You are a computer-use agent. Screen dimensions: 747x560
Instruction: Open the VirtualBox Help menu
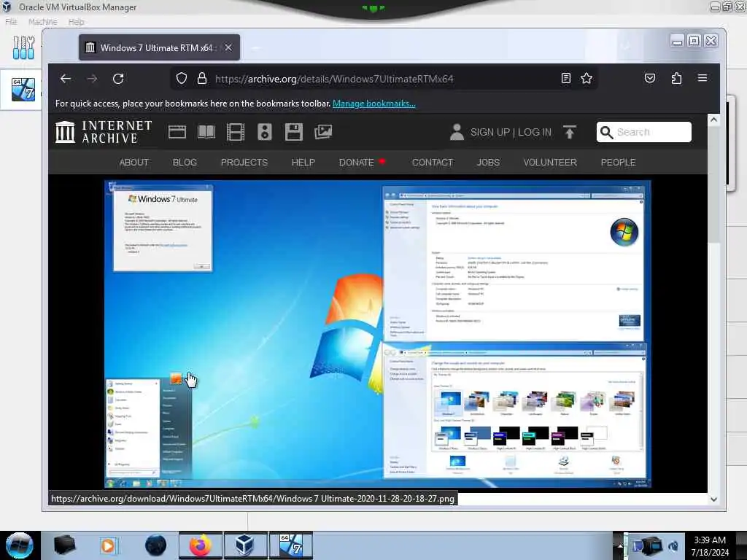[x=76, y=22]
